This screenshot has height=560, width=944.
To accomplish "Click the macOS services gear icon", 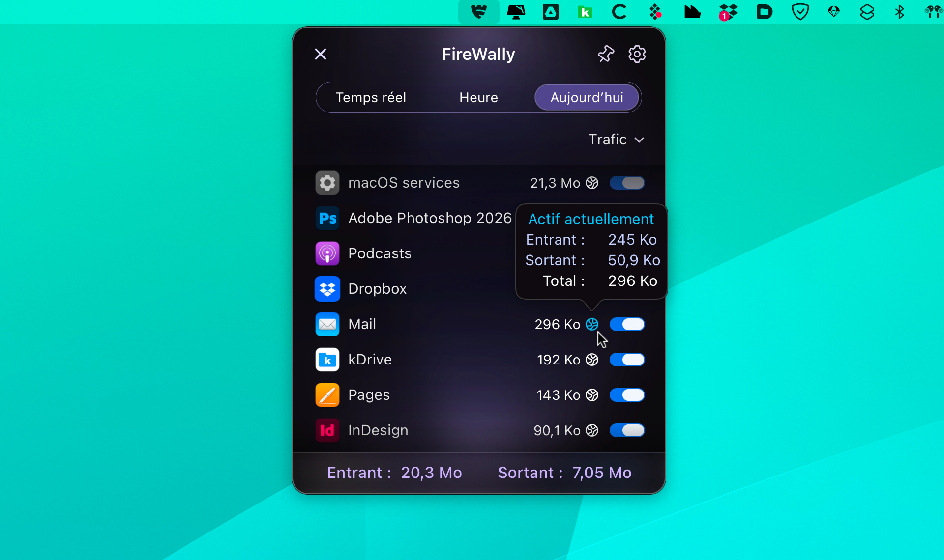I will (x=327, y=182).
